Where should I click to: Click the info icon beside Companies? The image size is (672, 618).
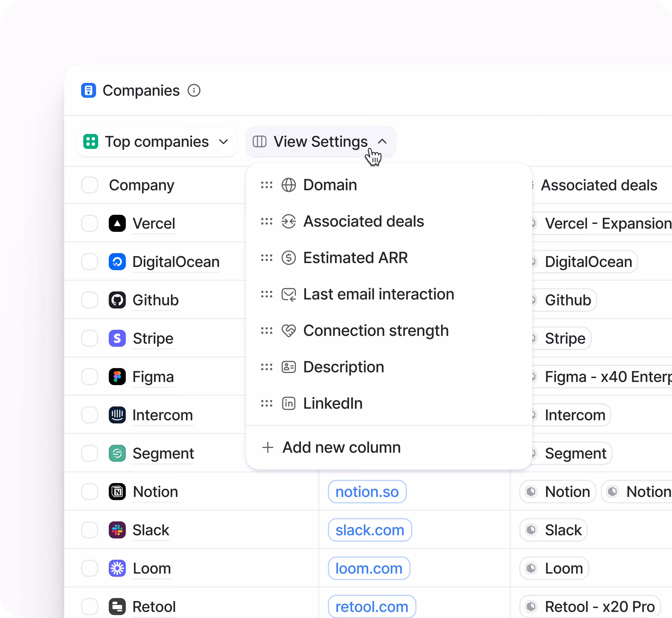click(194, 91)
